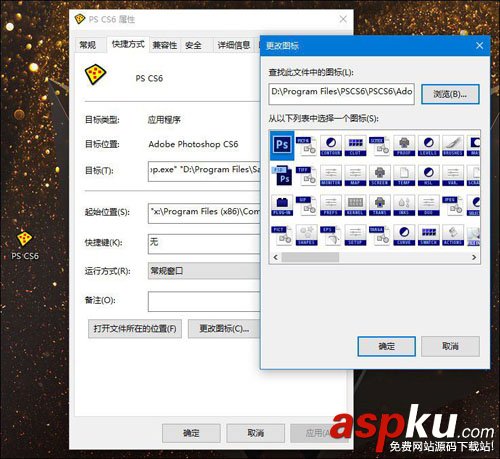Select the main Ps application icon

click(282, 145)
